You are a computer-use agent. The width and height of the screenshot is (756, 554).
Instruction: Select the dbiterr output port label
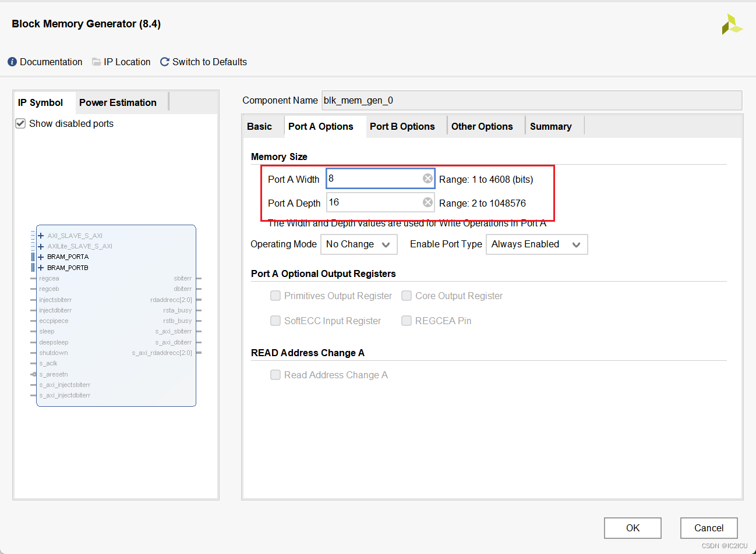pyautogui.click(x=182, y=289)
